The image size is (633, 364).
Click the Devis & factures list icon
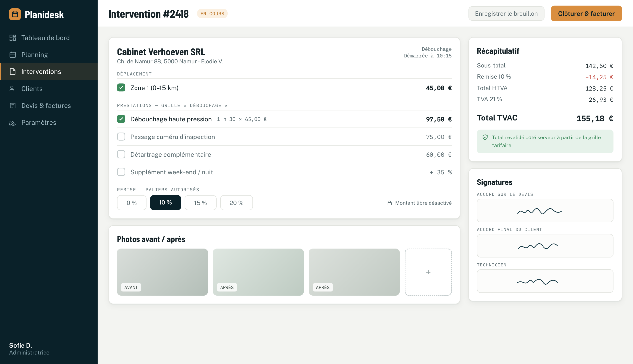13,106
